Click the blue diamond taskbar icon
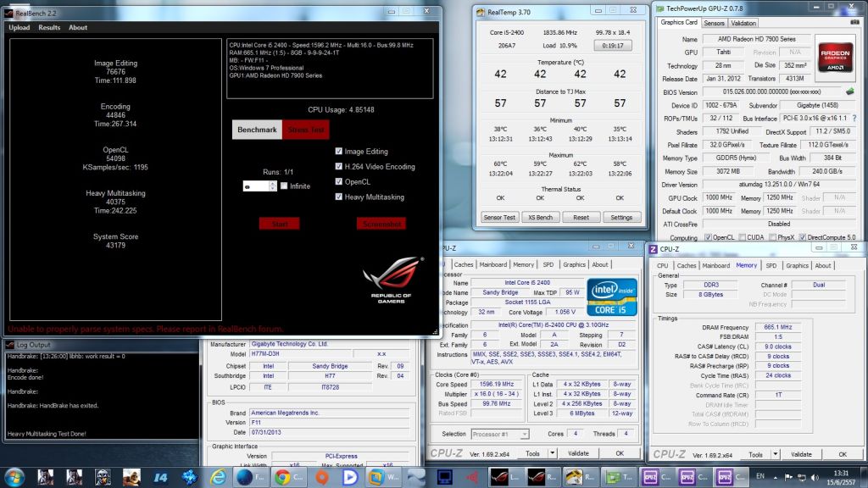This screenshot has height=488, width=868. (189, 476)
